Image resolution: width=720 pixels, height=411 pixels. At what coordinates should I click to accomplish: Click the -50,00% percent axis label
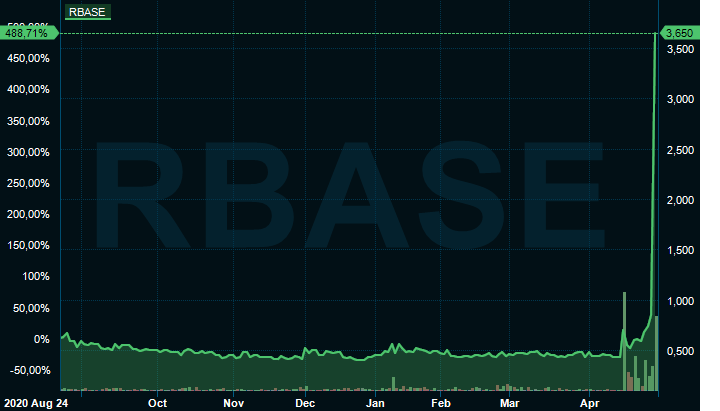tap(29, 370)
